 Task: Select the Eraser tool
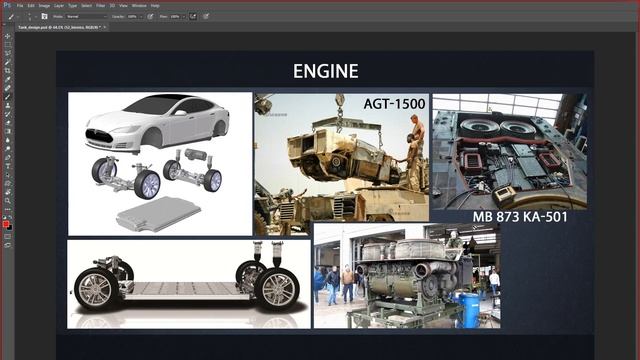pos(7,122)
